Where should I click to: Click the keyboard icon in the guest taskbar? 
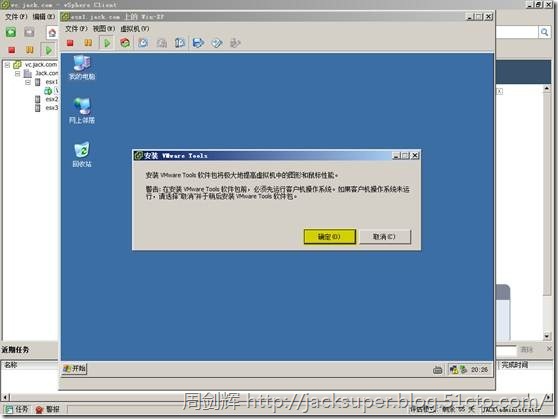(438, 370)
